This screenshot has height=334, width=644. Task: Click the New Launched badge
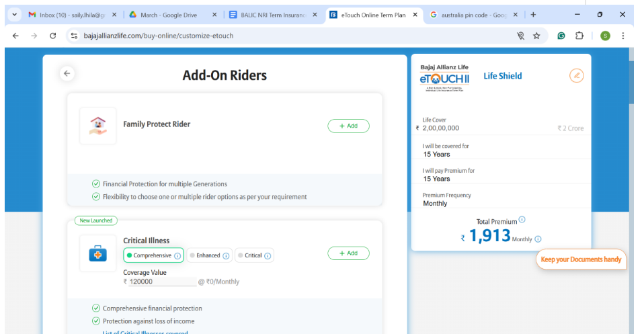click(96, 220)
